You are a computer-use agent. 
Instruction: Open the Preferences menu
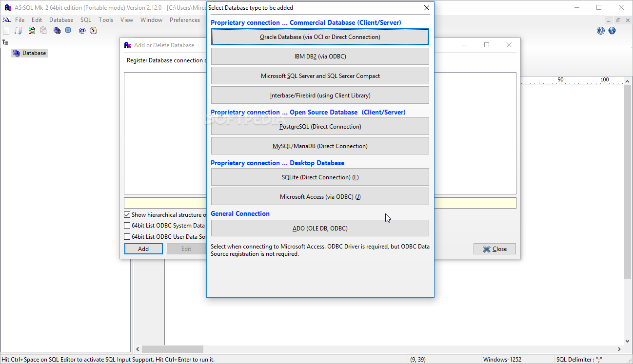(185, 20)
